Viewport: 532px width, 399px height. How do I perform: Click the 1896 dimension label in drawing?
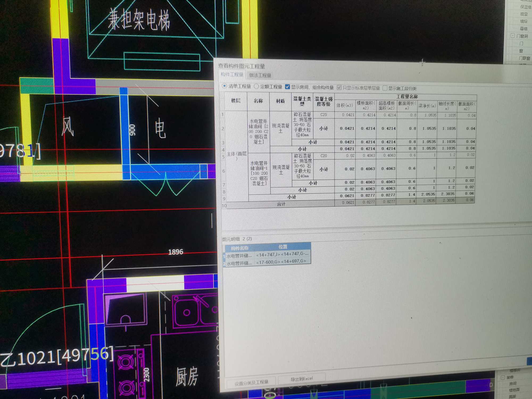176,252
